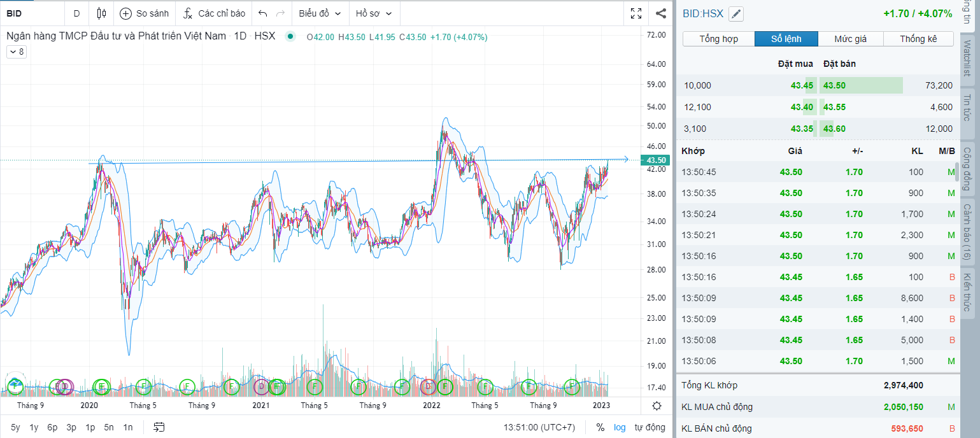This screenshot has width=980, height=438.
Task: Expand the Hồ sơ dropdown
Action: coord(374,13)
